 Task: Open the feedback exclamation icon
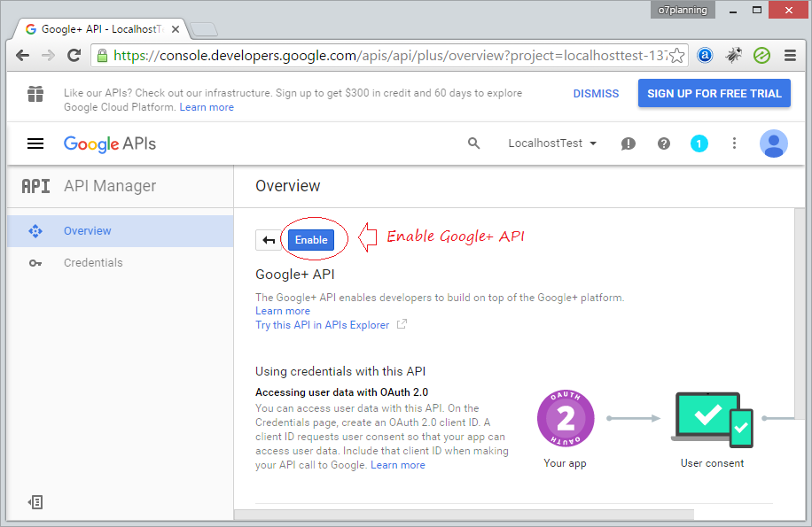tap(629, 143)
